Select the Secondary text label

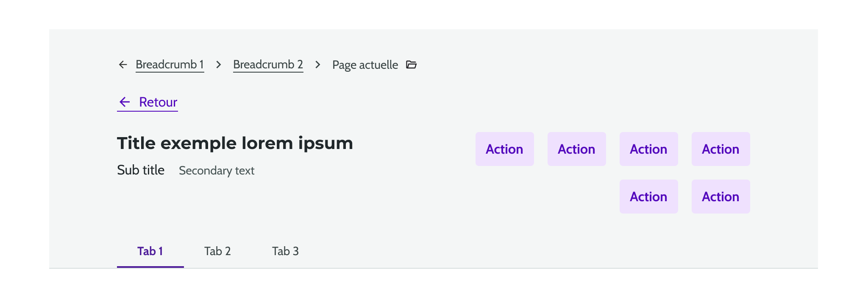click(217, 170)
